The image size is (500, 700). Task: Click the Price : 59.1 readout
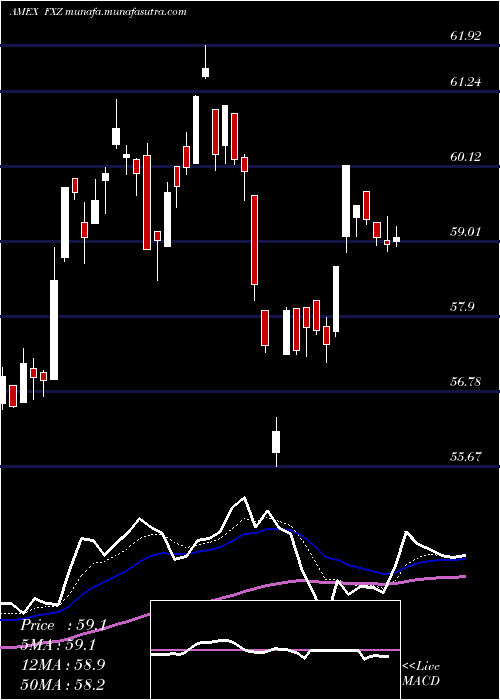(x=63, y=625)
